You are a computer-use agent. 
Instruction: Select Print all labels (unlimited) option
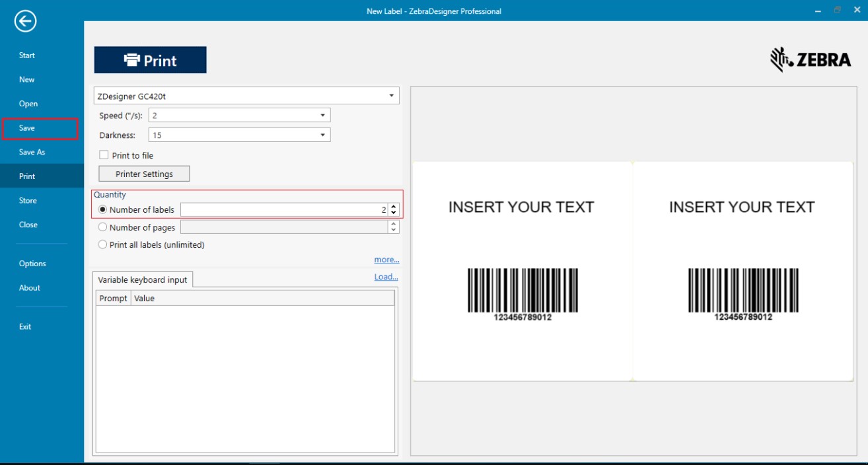pyautogui.click(x=102, y=244)
